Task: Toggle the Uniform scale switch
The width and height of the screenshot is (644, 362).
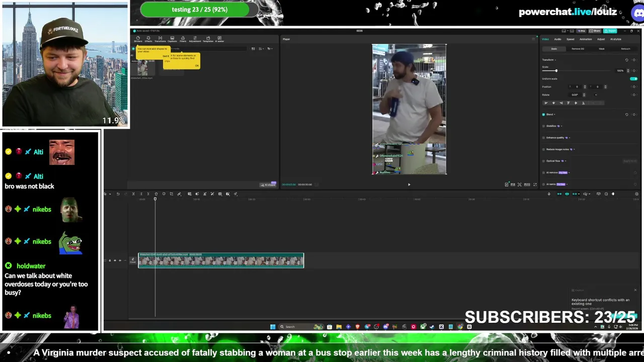Action: [633, 79]
